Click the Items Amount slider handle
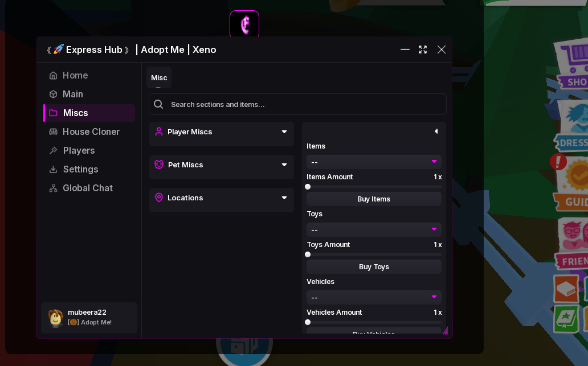This screenshot has height=366, width=588. point(308,187)
